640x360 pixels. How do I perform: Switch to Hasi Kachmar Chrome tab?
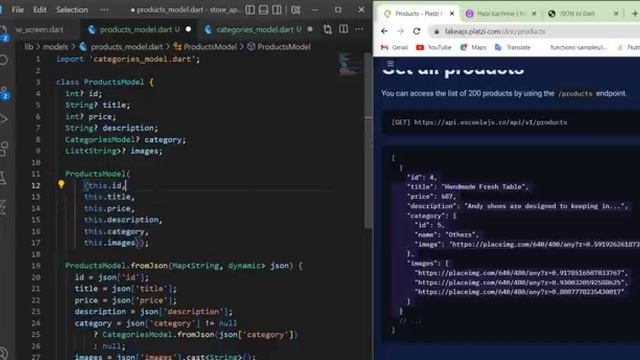coord(502,13)
